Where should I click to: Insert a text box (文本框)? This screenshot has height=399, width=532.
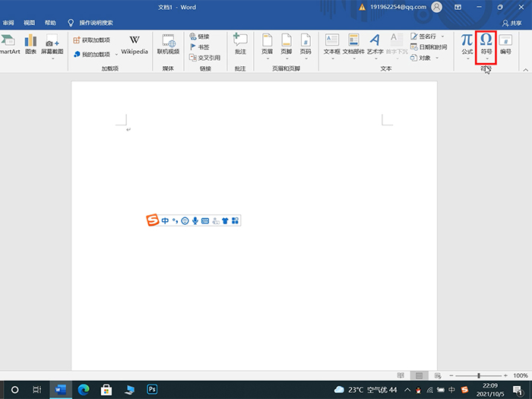tap(332, 47)
